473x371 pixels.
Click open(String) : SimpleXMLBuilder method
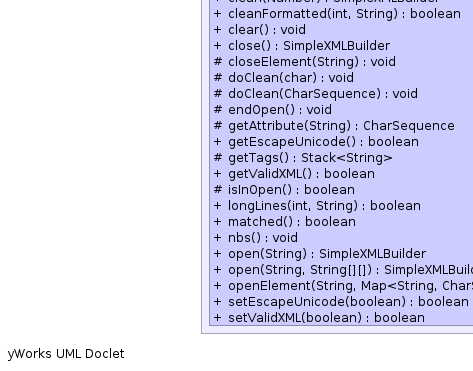pyautogui.click(x=320, y=254)
